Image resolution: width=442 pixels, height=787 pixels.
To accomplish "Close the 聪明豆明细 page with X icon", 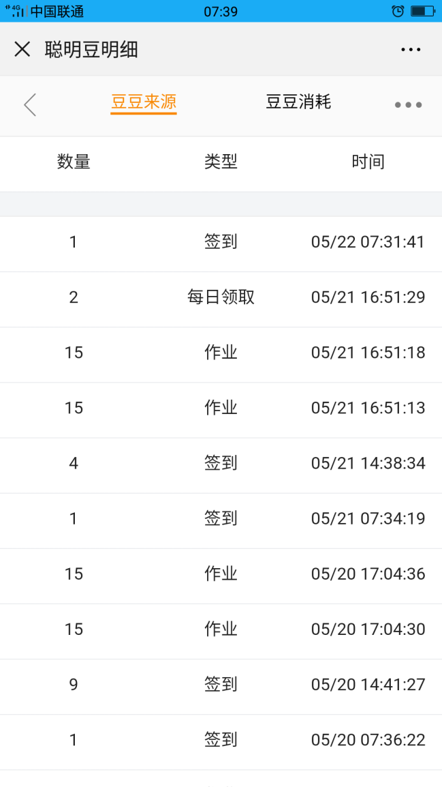I will pyautogui.click(x=23, y=49).
